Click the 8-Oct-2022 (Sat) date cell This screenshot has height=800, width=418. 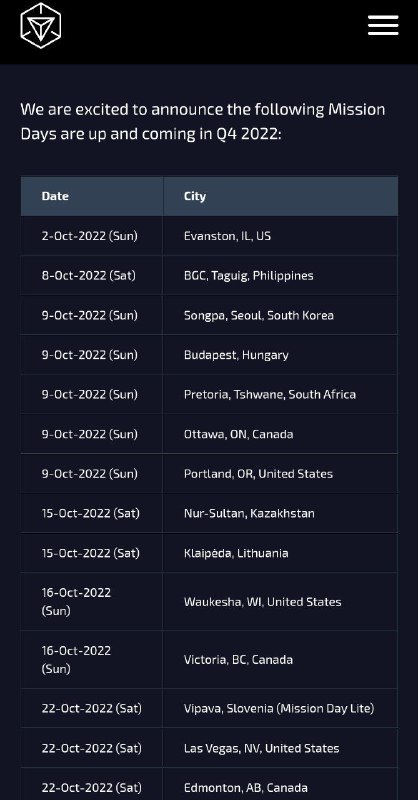point(88,276)
